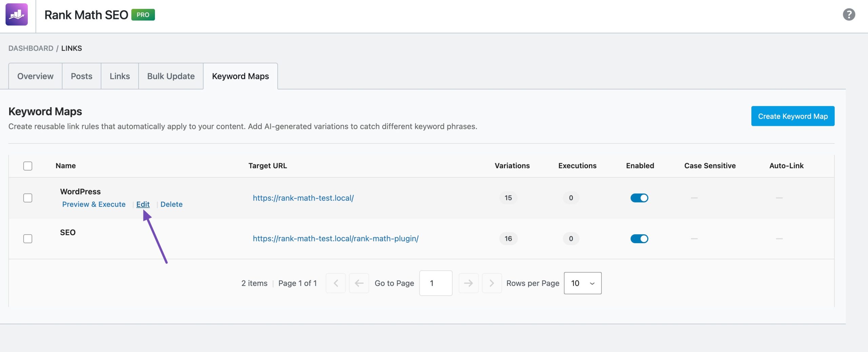868x352 pixels.
Task: Click the previous page arrow
Action: [x=359, y=283]
